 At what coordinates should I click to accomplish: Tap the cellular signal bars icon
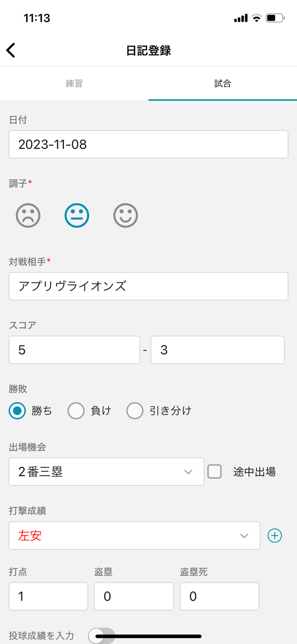241,18
